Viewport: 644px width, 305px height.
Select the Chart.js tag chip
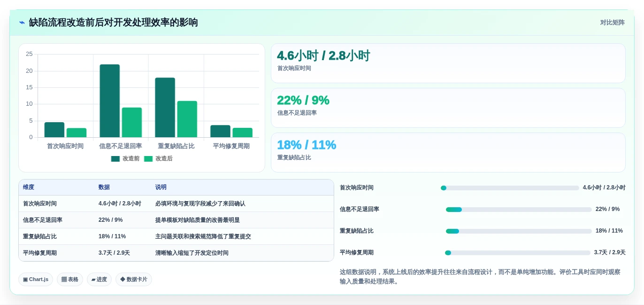coord(36,280)
